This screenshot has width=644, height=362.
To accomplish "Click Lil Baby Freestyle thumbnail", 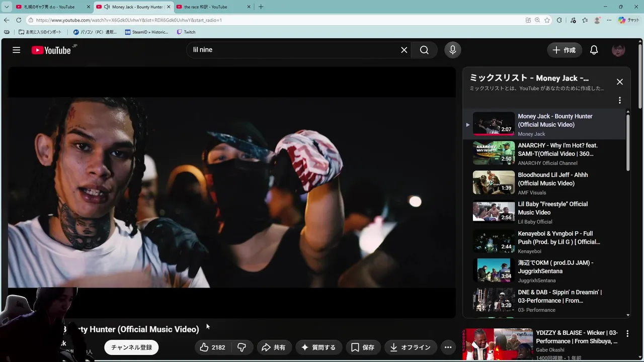I will [494, 212].
